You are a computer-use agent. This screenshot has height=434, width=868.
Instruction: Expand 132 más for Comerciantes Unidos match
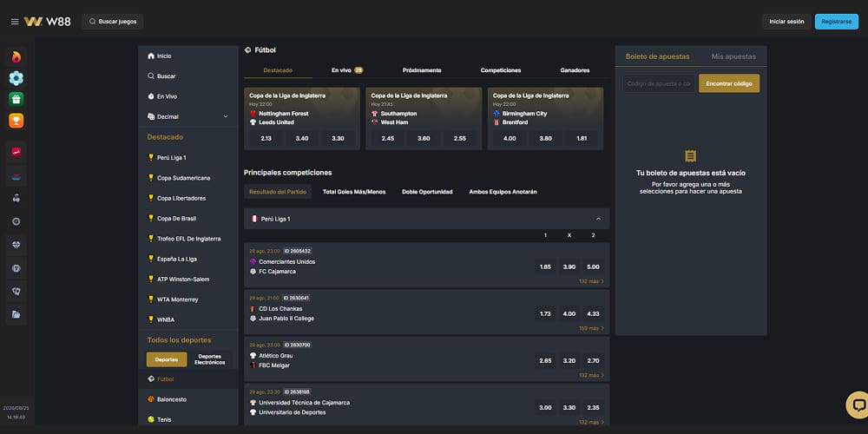click(591, 281)
